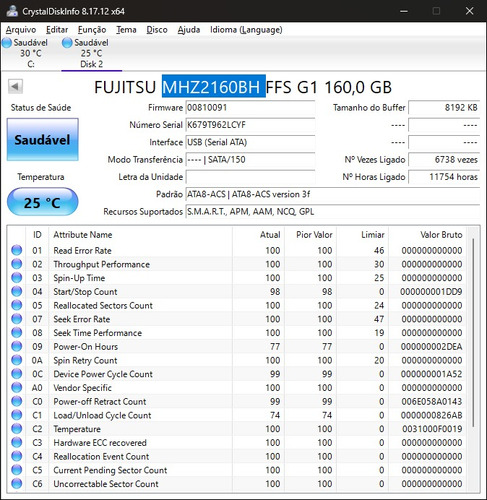Click the Firmware field 00810091

coord(250,108)
